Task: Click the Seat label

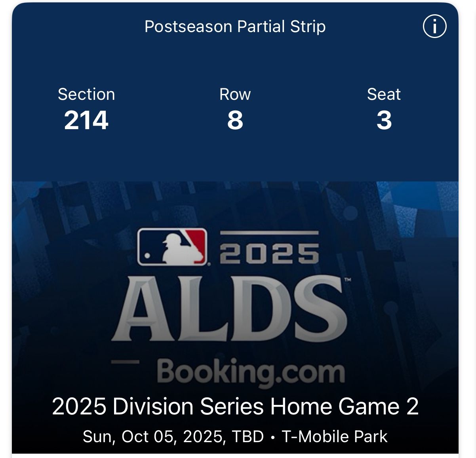Action: tap(384, 94)
